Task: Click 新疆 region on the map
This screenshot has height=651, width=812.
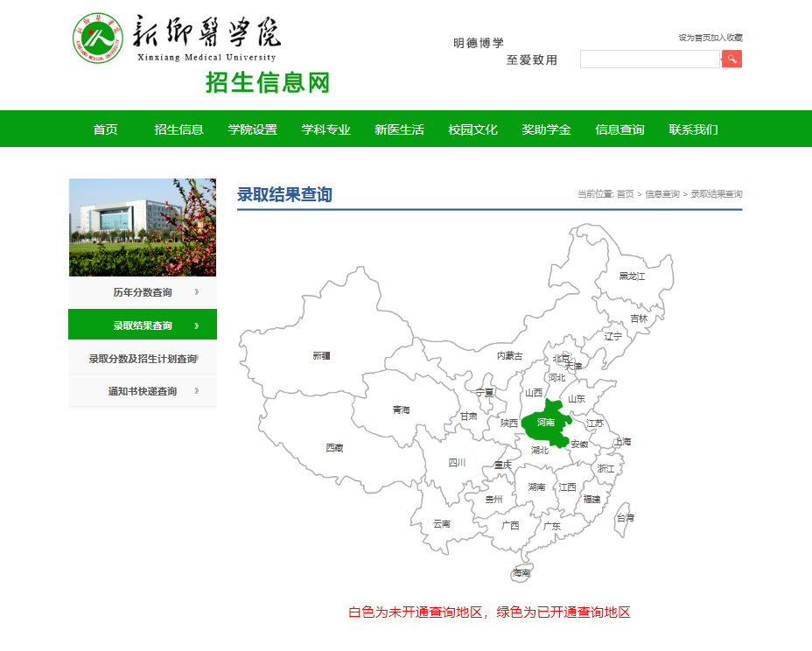Action: (x=321, y=356)
